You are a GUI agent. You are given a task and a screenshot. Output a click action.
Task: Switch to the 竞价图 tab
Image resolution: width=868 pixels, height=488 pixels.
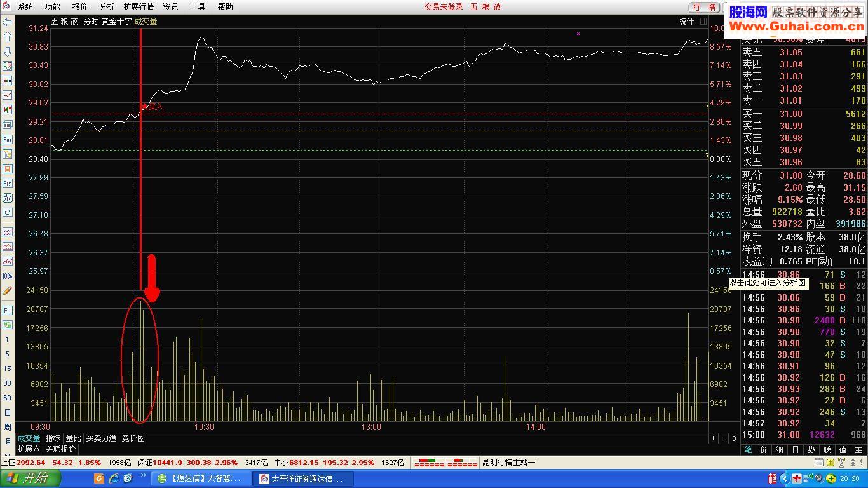133,438
